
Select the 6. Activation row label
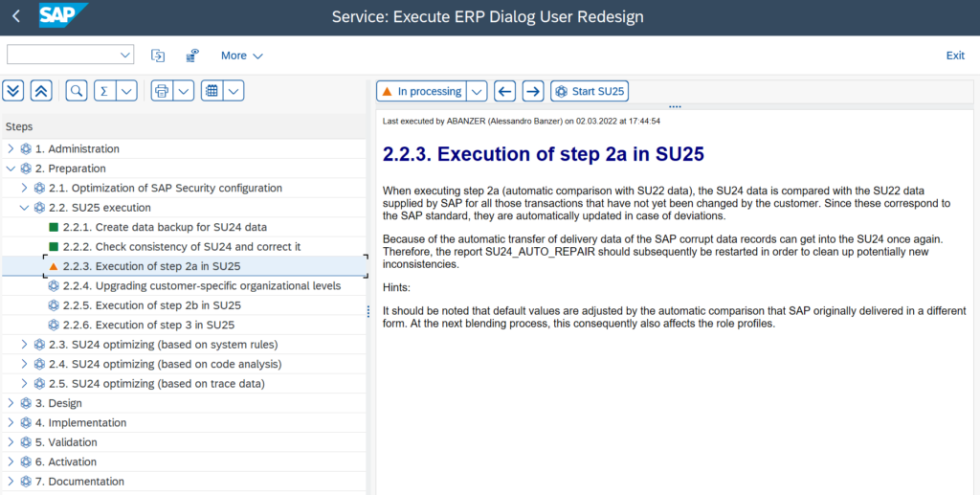point(66,461)
